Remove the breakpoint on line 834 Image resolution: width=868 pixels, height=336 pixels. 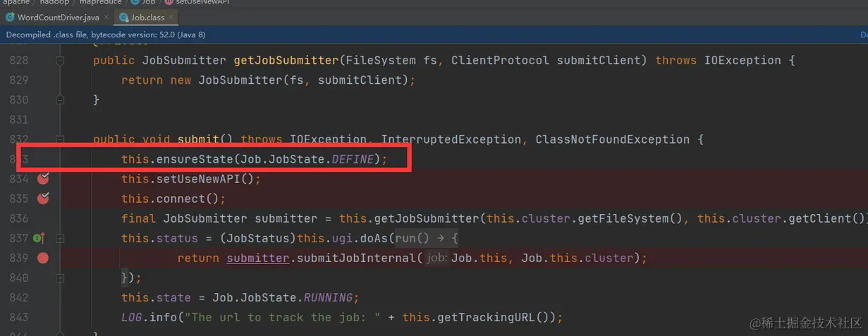(x=43, y=178)
